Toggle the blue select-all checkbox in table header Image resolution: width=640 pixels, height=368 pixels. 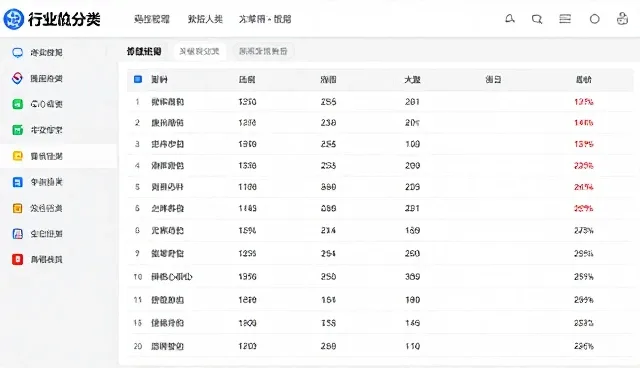coord(138,79)
